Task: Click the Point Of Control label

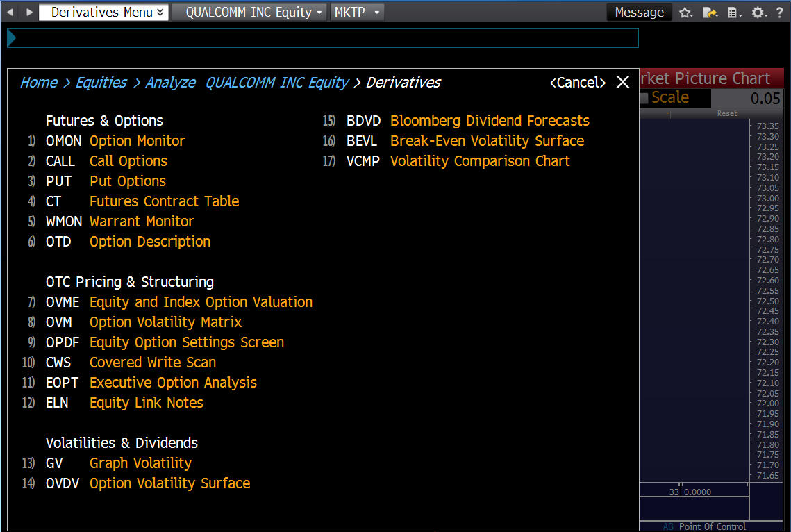Action: pos(712,526)
